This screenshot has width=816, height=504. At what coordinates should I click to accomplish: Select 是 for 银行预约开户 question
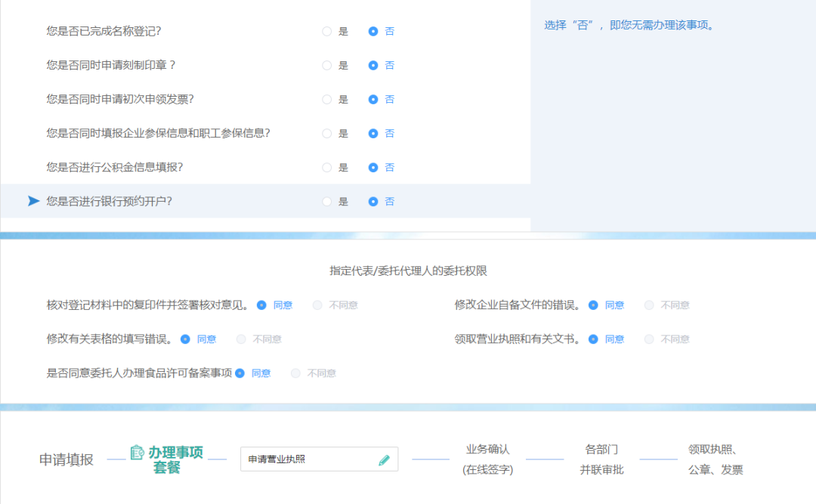coord(326,201)
